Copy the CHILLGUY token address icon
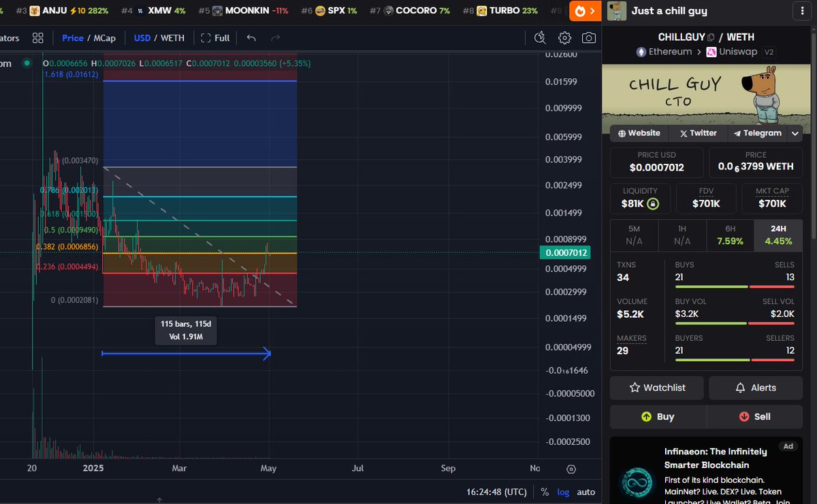 [x=711, y=37]
